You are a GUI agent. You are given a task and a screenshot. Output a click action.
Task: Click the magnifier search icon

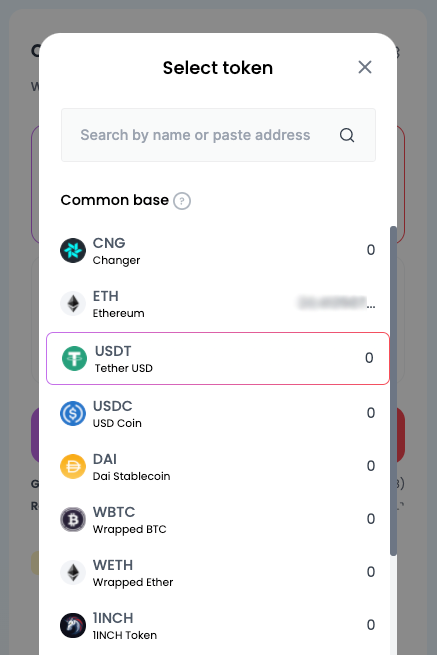coord(347,135)
